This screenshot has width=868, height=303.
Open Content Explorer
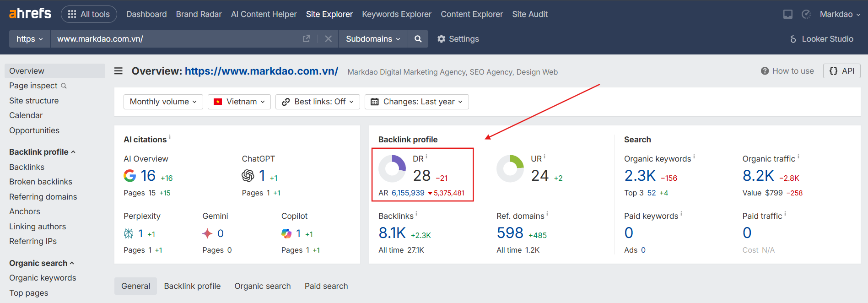(x=472, y=14)
